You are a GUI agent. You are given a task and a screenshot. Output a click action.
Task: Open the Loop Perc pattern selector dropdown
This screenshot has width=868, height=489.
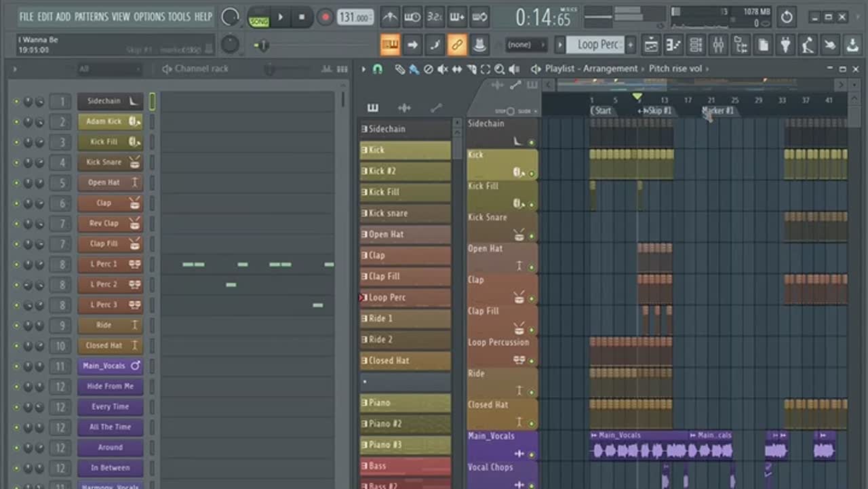pyautogui.click(x=597, y=45)
